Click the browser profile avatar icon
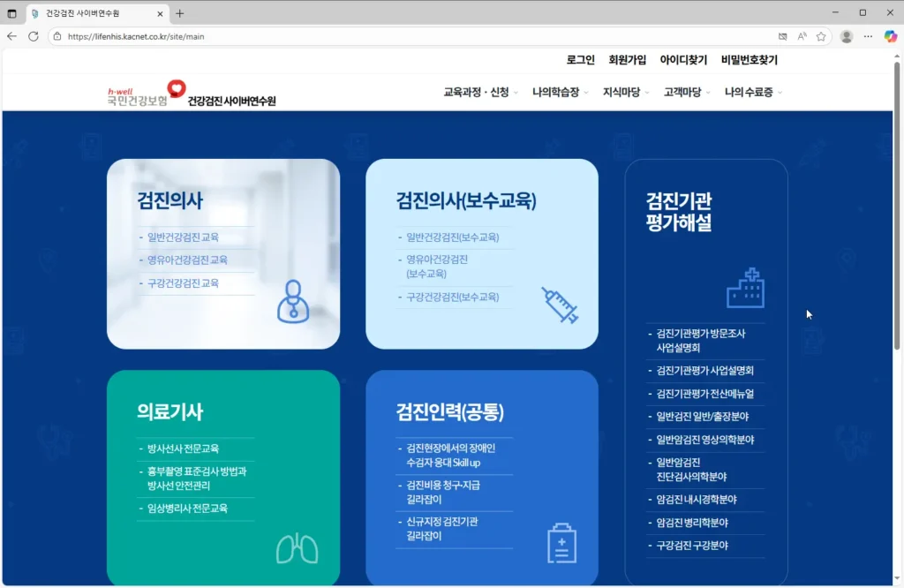The height and width of the screenshot is (588, 904). click(x=846, y=37)
